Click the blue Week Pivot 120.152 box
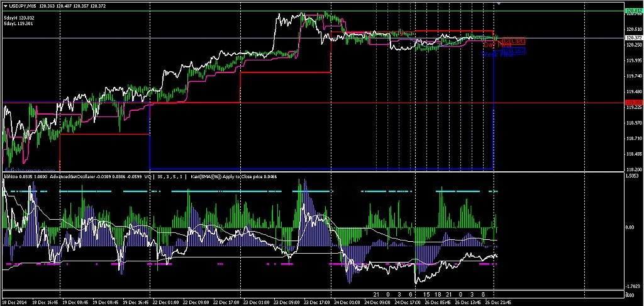644x306 pixels. click(x=513, y=50)
